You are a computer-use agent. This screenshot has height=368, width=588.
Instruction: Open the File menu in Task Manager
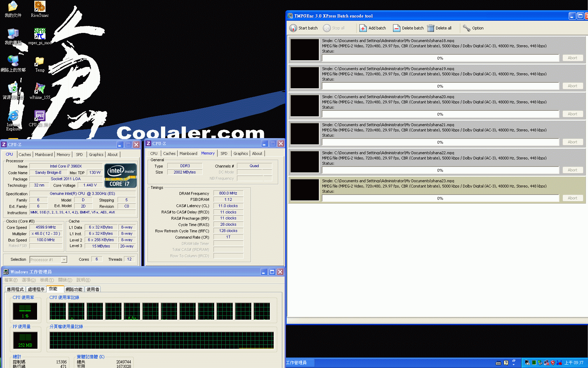coord(11,280)
